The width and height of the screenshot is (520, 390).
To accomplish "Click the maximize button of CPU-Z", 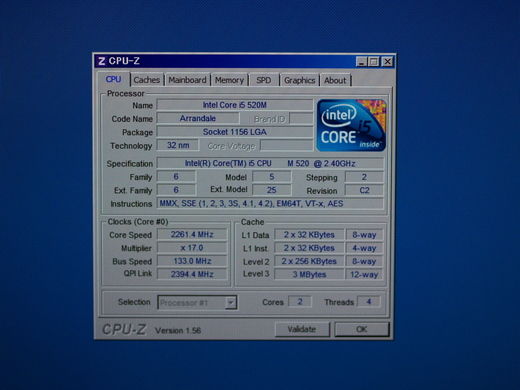I will click(x=374, y=62).
